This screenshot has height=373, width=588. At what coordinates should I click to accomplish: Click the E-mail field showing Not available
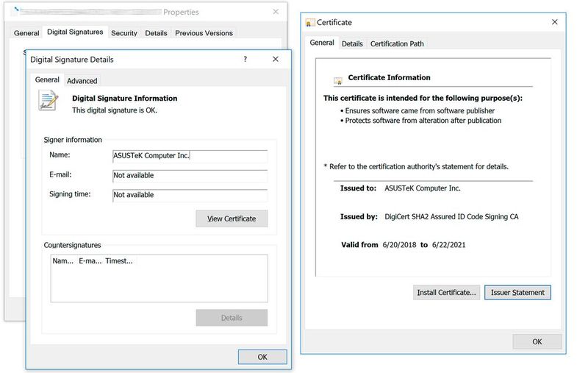(x=190, y=176)
